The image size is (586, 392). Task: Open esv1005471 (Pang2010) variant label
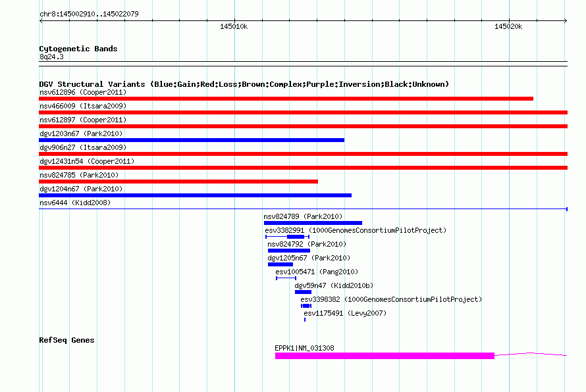tap(317, 272)
